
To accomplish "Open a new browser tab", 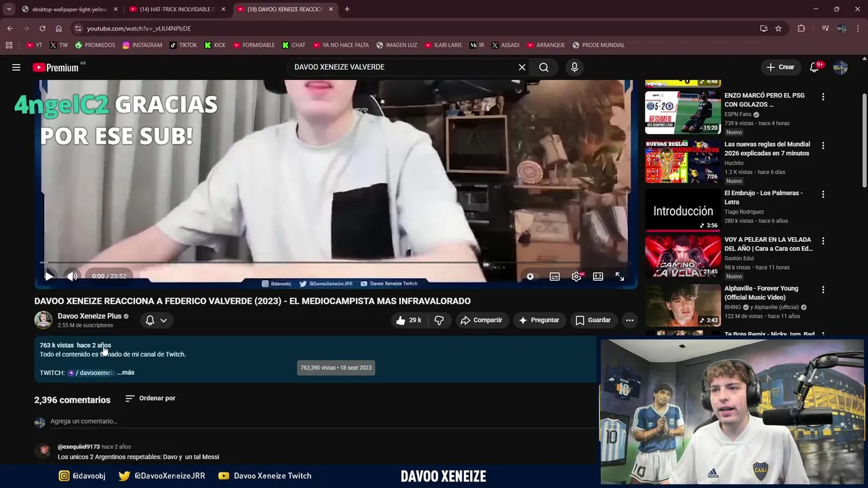I will point(347,9).
